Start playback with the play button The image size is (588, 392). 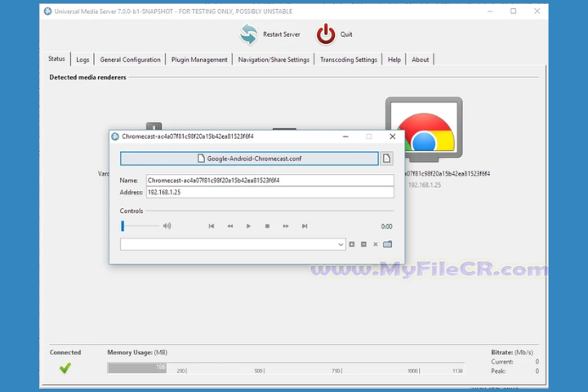click(248, 226)
